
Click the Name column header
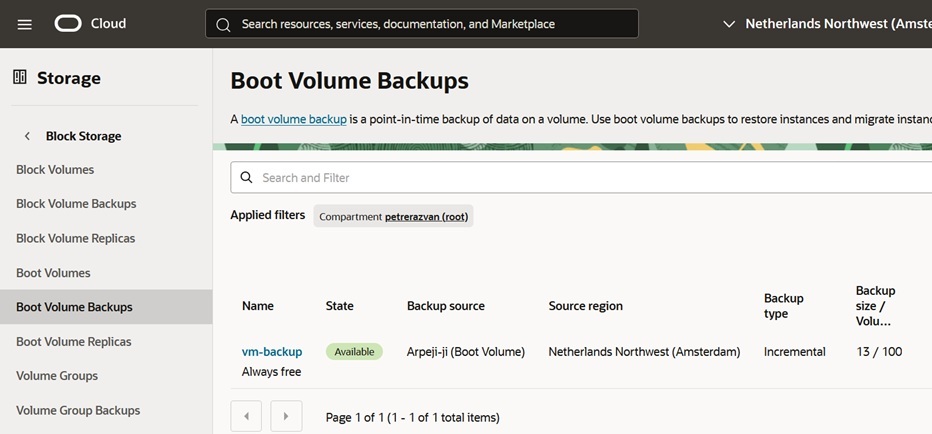click(258, 306)
